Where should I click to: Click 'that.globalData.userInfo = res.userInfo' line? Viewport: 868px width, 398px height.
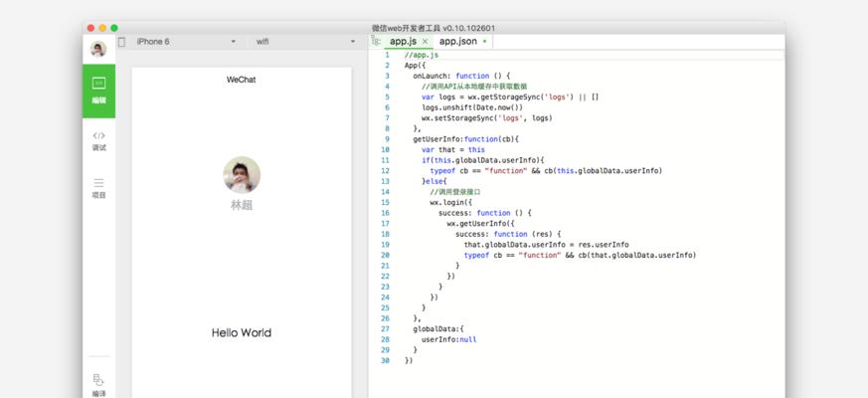tap(547, 245)
